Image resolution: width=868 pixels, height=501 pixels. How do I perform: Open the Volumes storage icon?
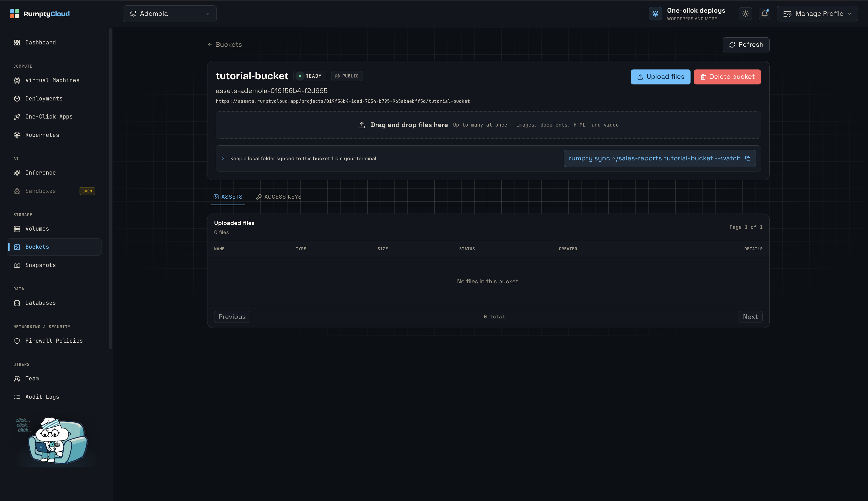17,229
